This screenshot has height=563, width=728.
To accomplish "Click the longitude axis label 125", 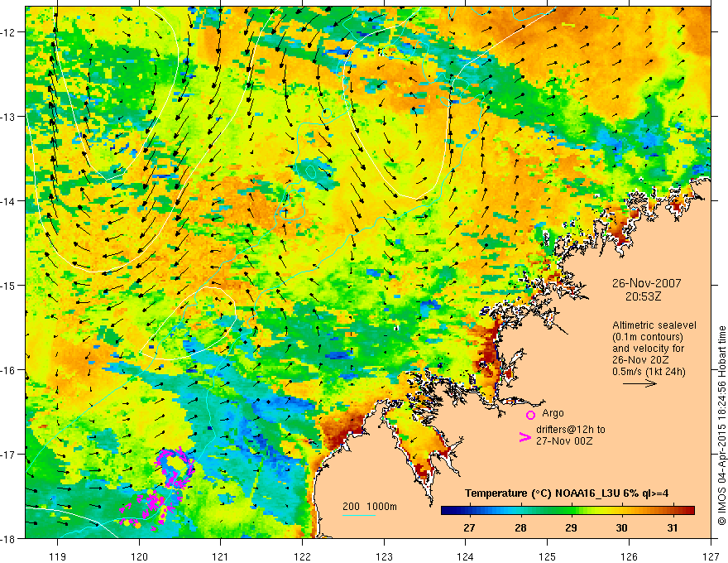I will point(548,556).
